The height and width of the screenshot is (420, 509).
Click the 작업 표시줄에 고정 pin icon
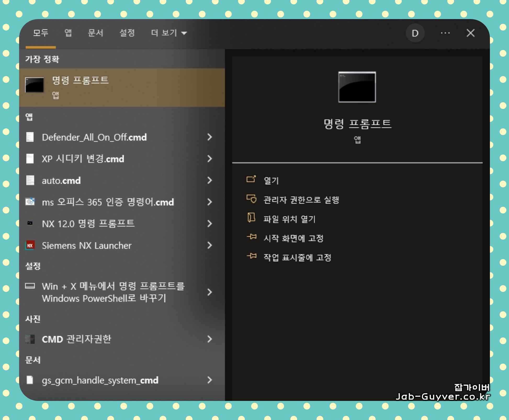point(252,256)
